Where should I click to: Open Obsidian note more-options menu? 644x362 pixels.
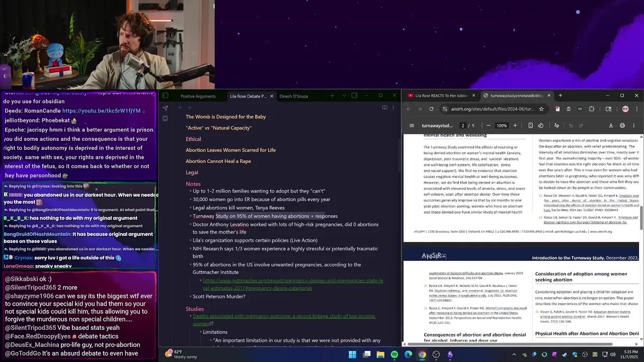coord(393,108)
